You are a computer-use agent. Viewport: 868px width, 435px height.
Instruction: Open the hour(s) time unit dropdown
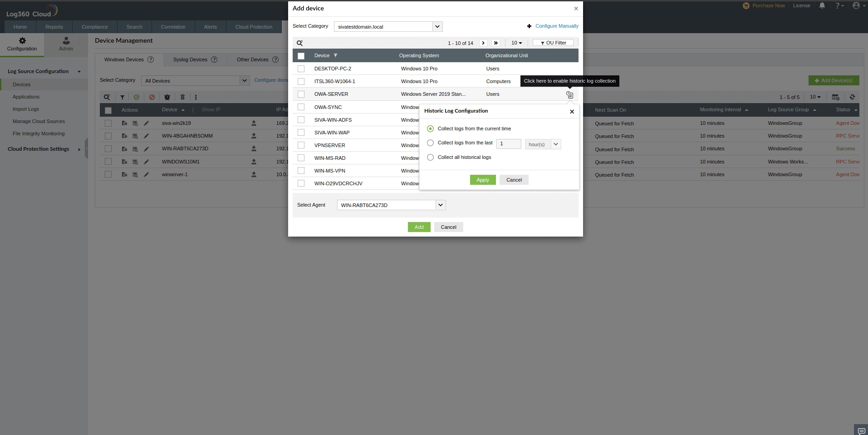pos(556,144)
